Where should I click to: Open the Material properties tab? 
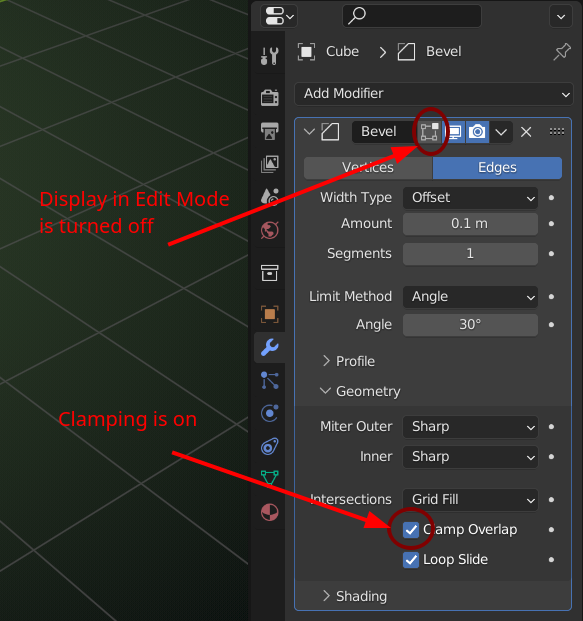point(270,512)
